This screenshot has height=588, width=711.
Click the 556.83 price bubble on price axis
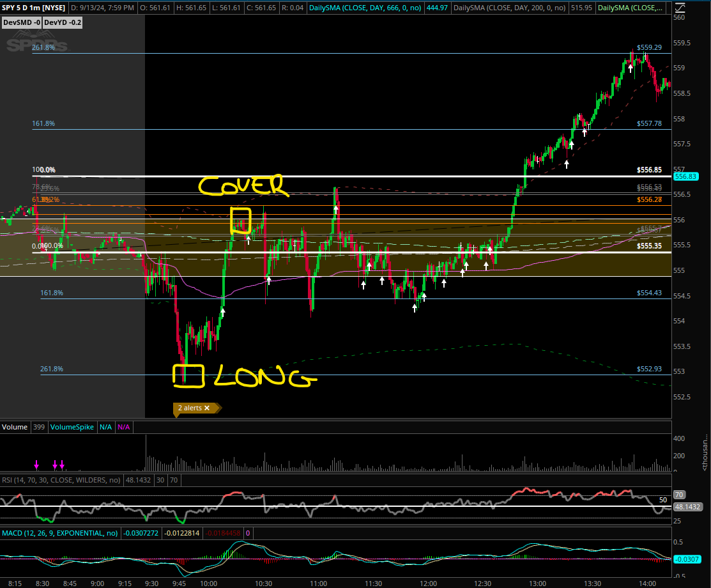pos(685,176)
